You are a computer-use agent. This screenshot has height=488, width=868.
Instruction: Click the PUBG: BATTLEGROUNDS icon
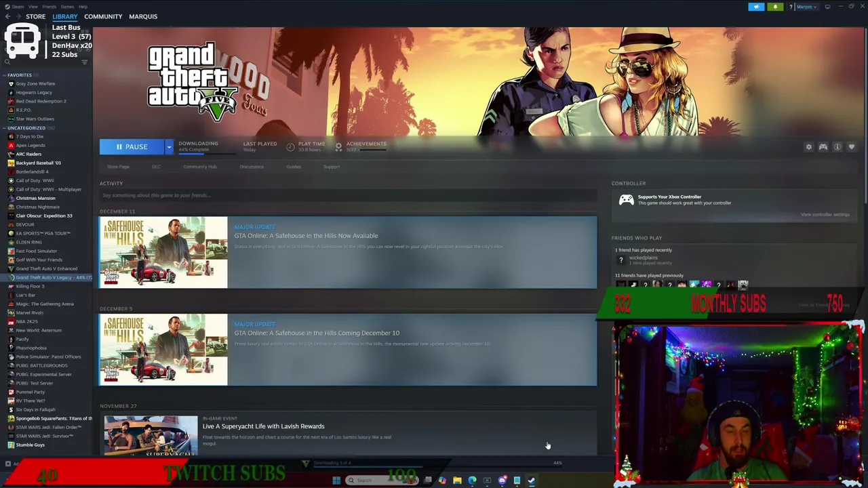point(11,365)
